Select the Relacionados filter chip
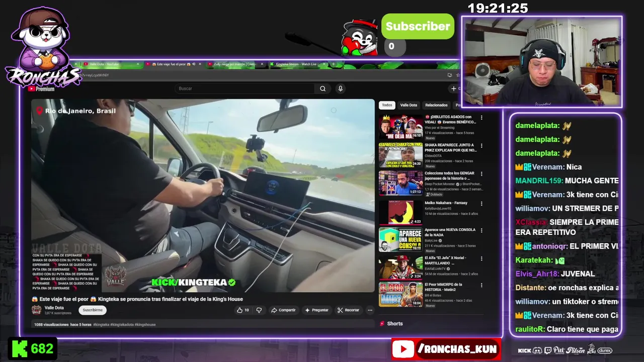This screenshot has height=362, width=644. [x=436, y=105]
